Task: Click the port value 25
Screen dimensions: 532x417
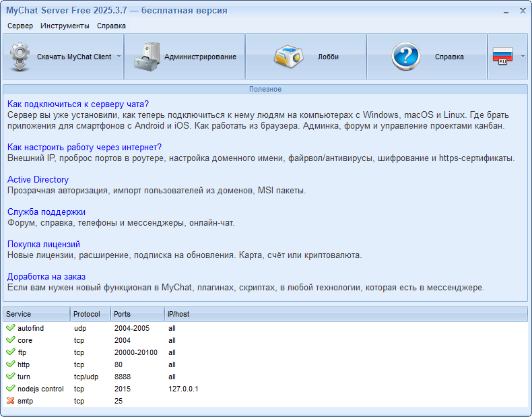Action: point(119,401)
